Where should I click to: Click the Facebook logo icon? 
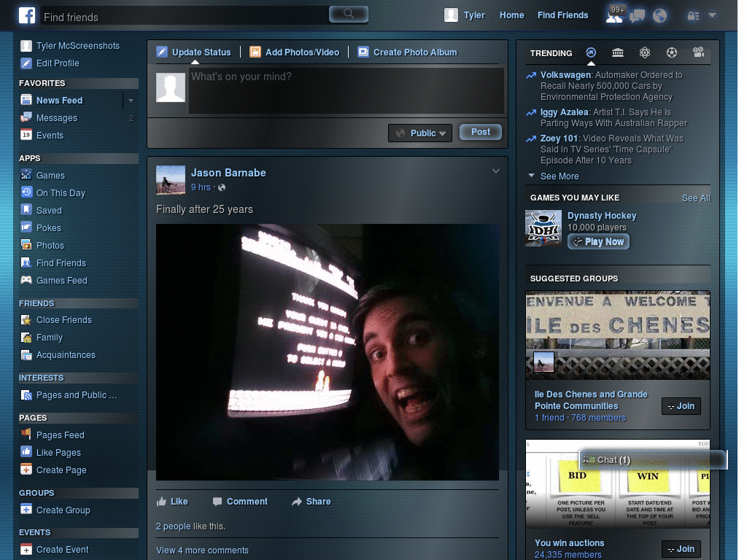pos(27,15)
